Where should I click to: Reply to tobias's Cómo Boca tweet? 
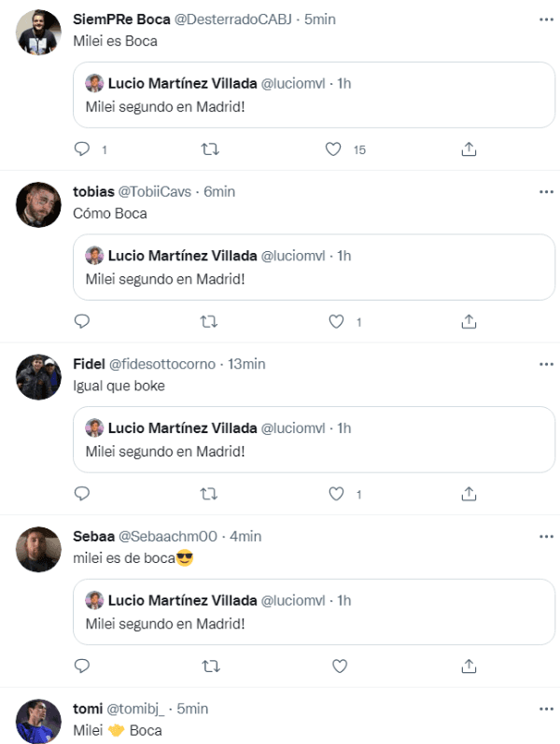81,321
